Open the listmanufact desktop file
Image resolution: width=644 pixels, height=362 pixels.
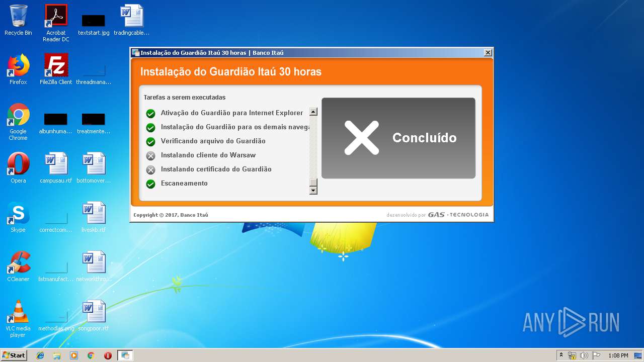tap(56, 270)
